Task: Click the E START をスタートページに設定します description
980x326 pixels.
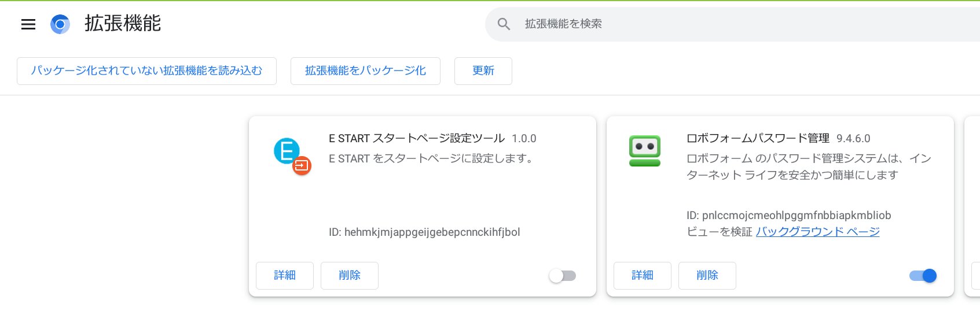Action: coord(432,158)
